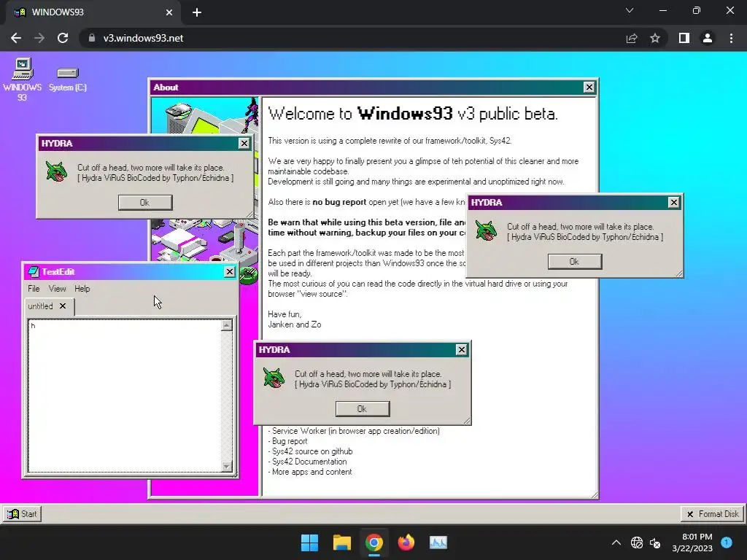Close the About window
Screen dimensions: 747x560
tap(589, 87)
